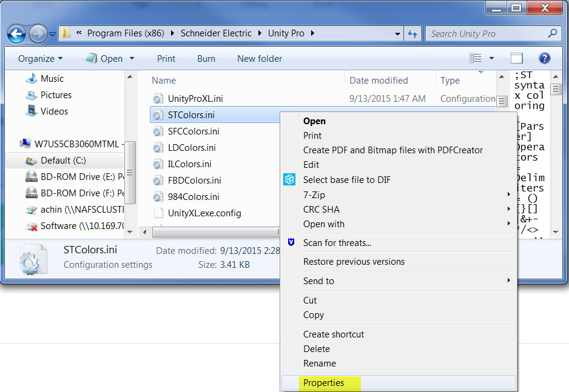Click Burn in the toolbar

pyautogui.click(x=206, y=59)
